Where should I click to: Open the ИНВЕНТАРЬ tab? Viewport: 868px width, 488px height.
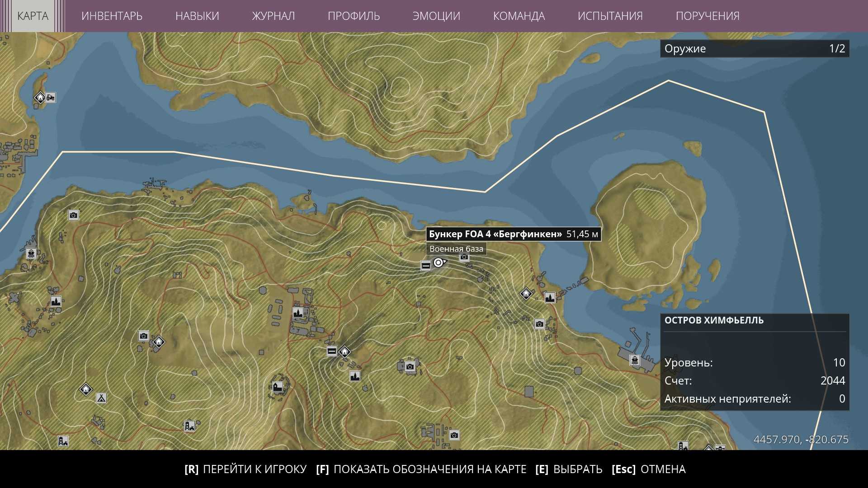(112, 16)
